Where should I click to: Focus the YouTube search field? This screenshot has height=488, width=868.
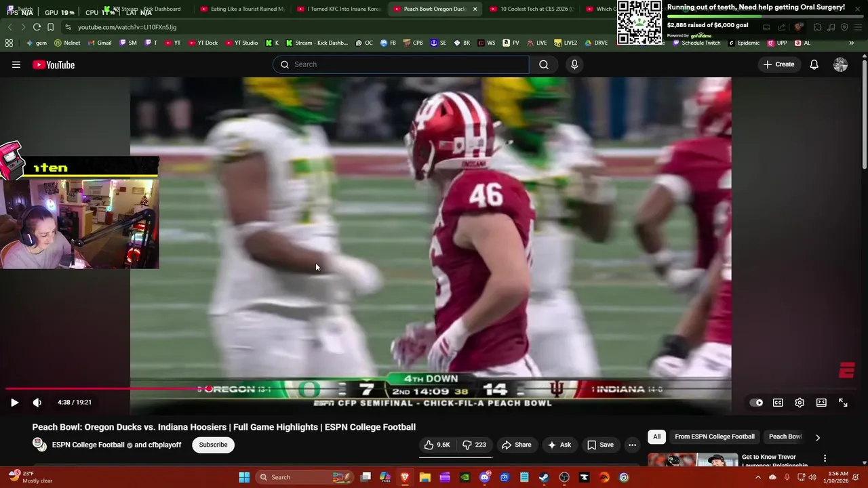(x=401, y=64)
